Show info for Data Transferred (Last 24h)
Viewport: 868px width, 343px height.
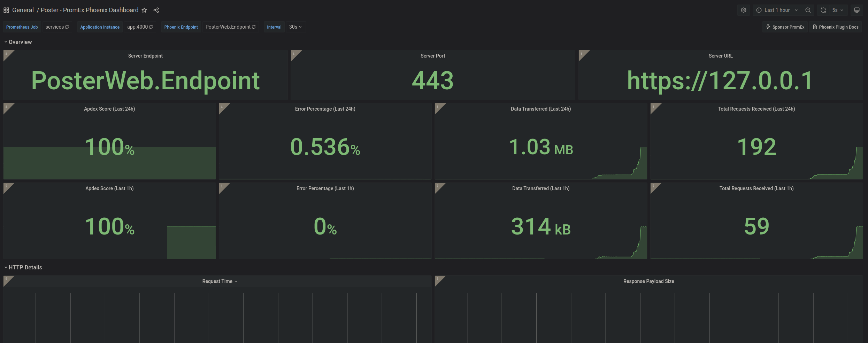[438, 106]
